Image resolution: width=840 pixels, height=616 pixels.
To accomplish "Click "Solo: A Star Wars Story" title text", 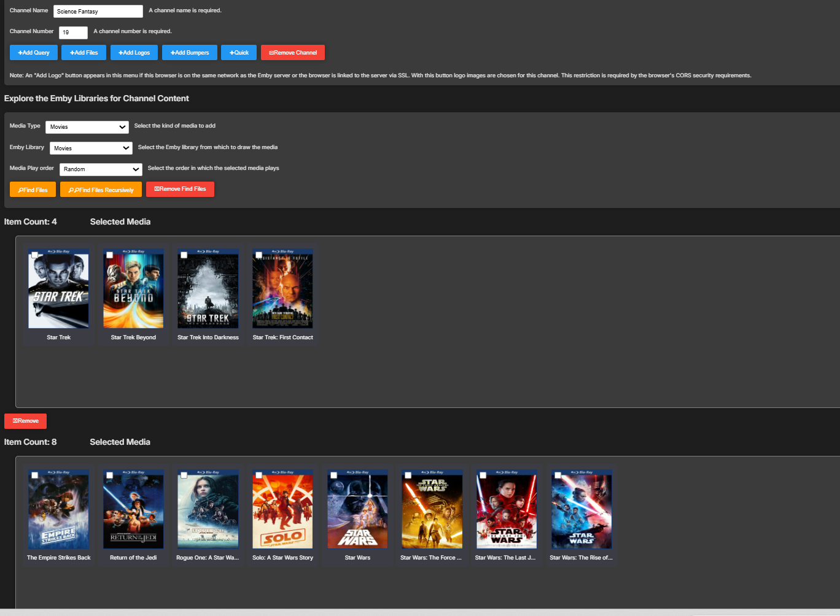I will pyautogui.click(x=282, y=558).
